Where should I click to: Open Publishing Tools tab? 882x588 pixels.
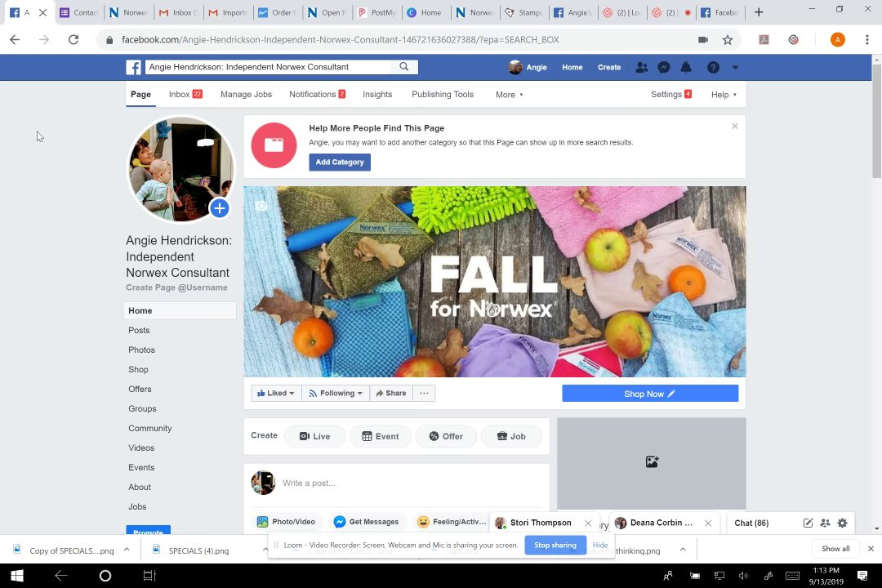443,95
